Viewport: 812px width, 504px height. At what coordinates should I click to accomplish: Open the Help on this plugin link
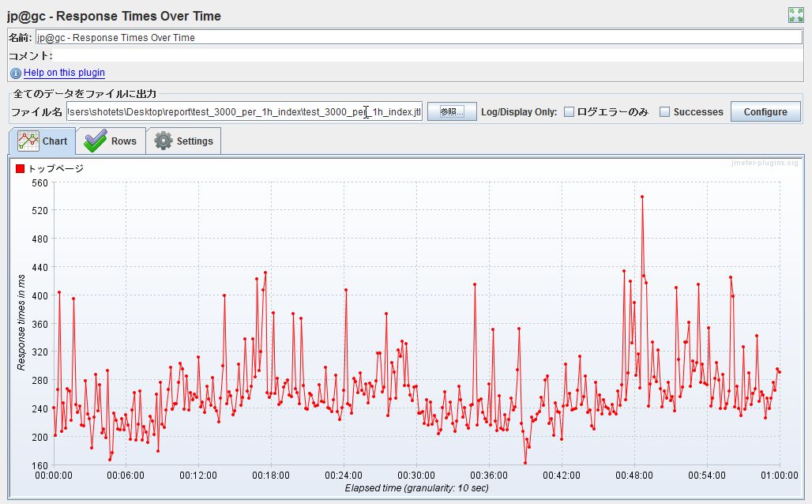coord(63,73)
